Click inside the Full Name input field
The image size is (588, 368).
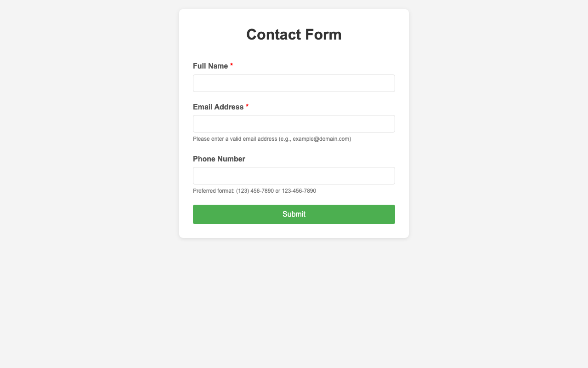[294, 83]
